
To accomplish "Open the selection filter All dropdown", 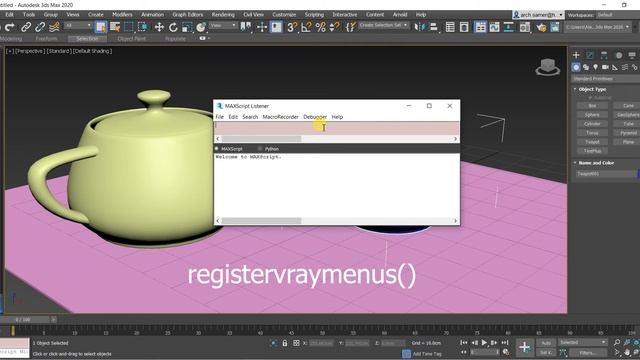I will point(78,25).
